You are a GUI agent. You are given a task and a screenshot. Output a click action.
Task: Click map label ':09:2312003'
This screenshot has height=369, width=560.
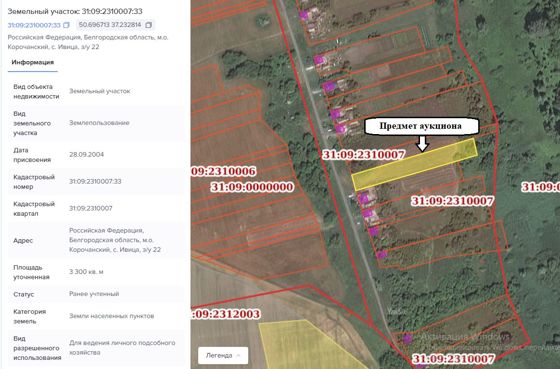pos(226,314)
